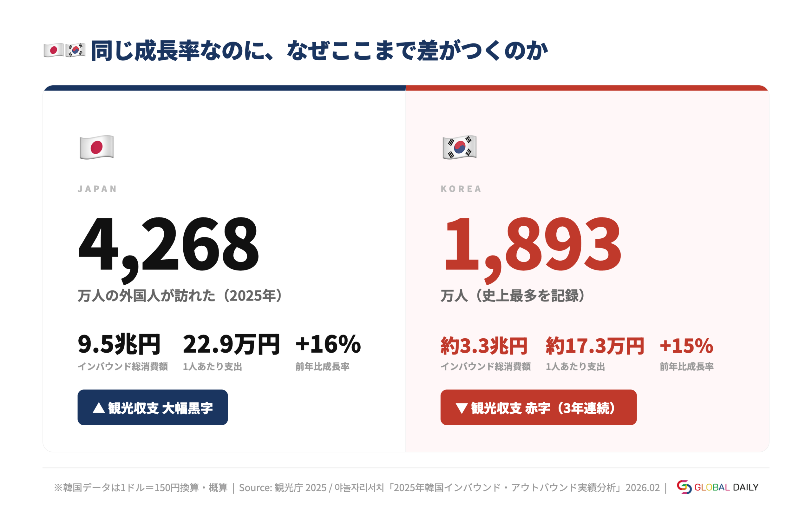Viewport: 812px width, 518px height.
Task: Open the GLOBAL DAILY brand text
Action: 726,487
